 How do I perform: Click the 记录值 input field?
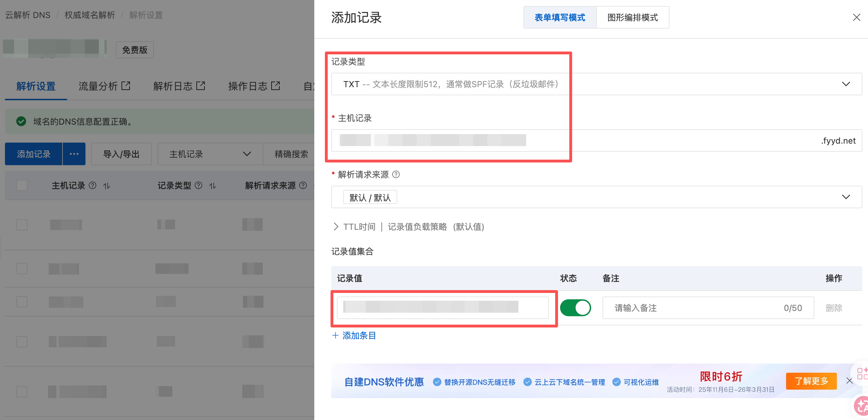coord(442,307)
